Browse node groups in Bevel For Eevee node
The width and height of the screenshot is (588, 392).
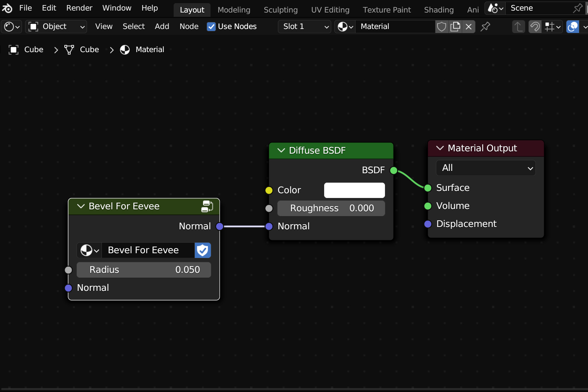coord(89,250)
